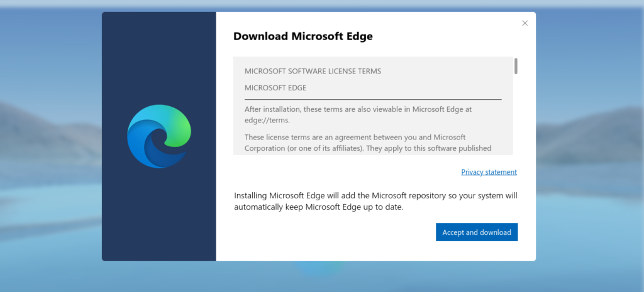Click the license terms scrollbar thumb

[516, 66]
